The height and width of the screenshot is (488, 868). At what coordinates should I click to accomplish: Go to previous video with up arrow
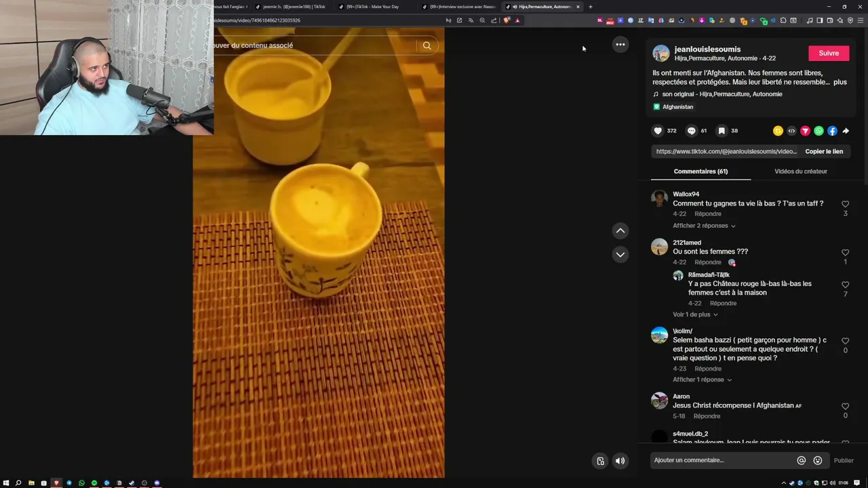click(x=620, y=231)
